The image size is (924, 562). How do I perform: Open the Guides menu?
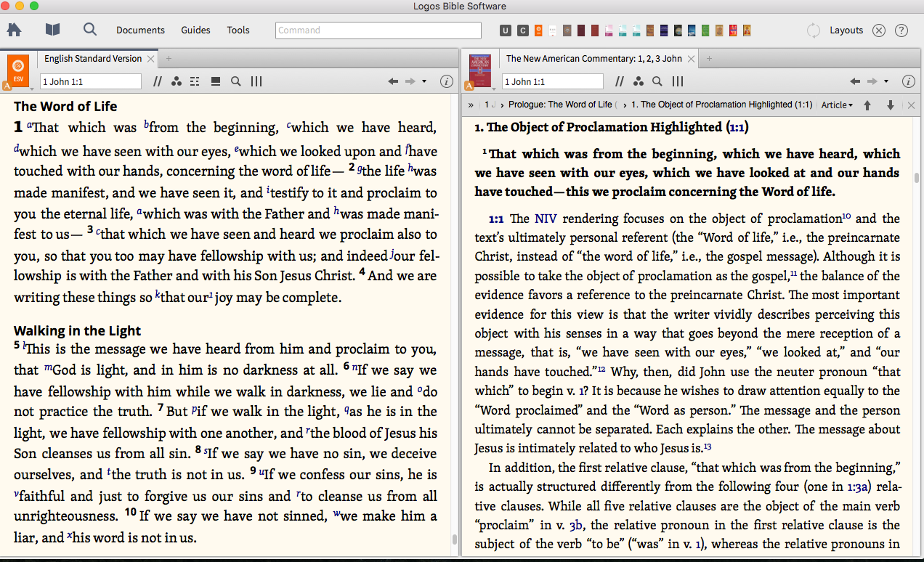pos(195,30)
